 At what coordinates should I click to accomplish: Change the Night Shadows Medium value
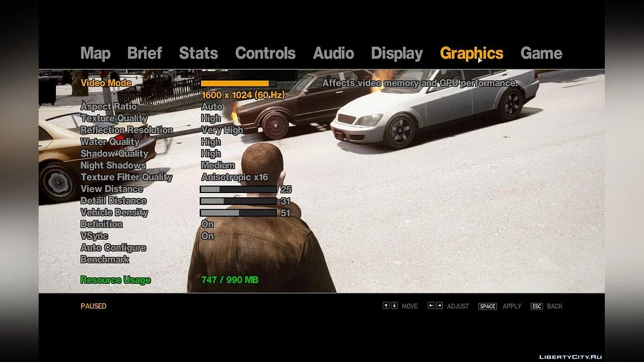(218, 165)
